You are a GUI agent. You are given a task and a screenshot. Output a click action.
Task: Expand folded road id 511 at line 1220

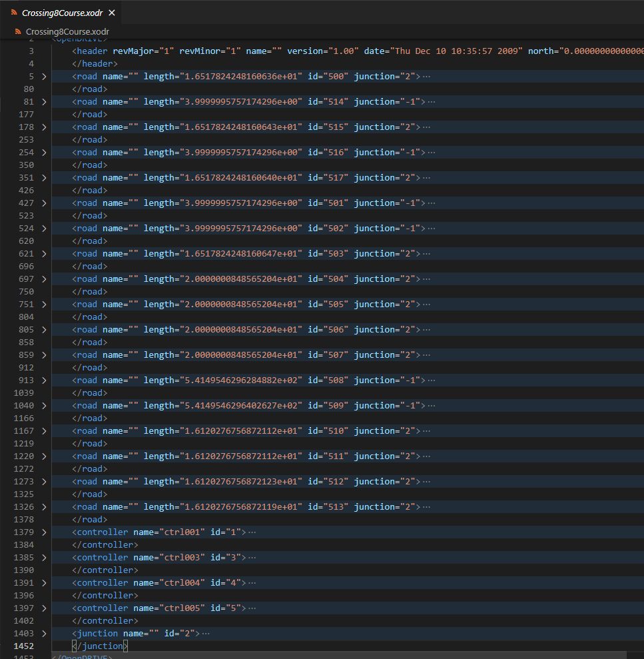(44, 456)
